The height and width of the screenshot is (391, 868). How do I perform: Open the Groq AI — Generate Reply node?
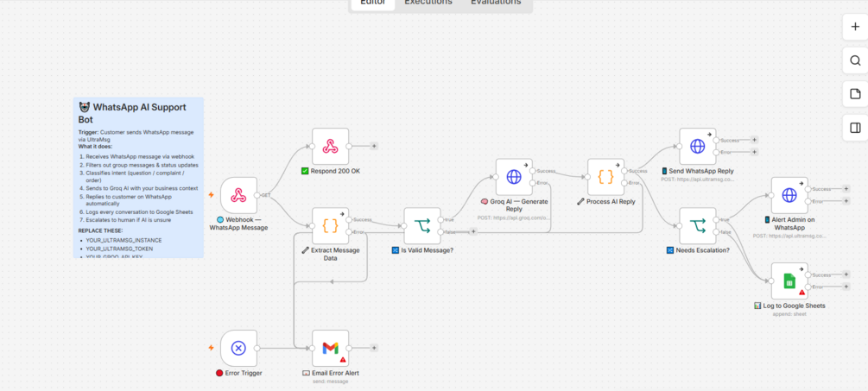pos(514,177)
